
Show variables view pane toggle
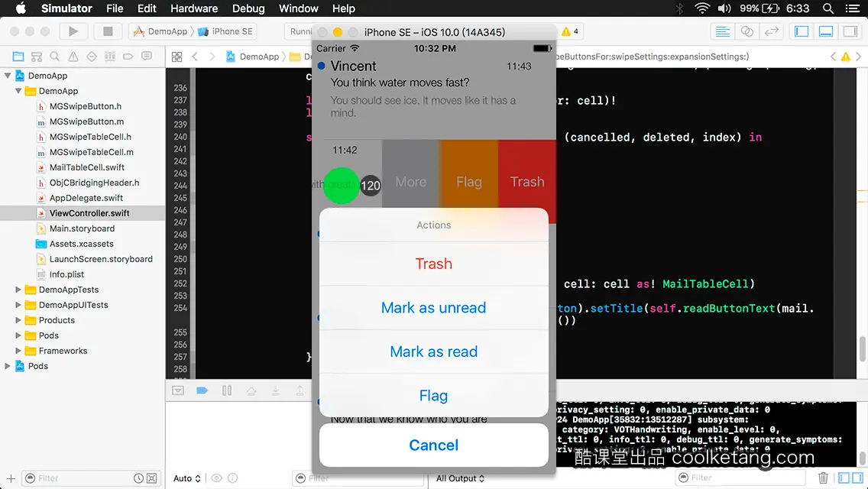844,478
